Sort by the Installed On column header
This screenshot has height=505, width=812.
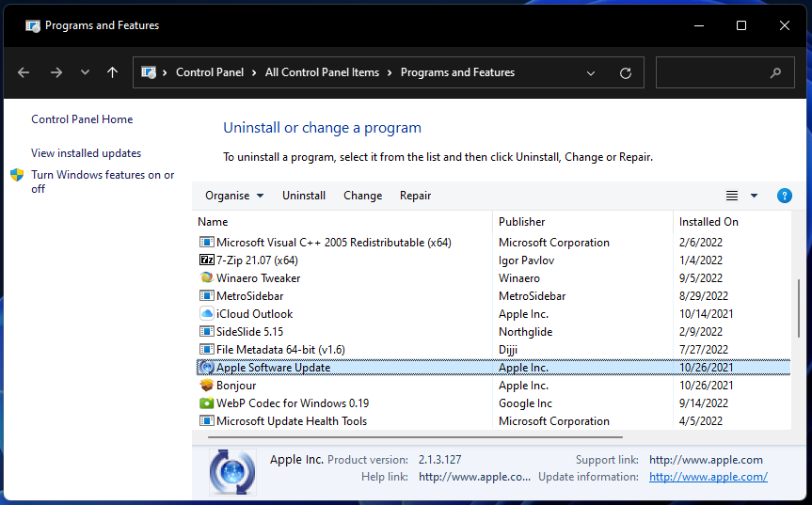(709, 221)
